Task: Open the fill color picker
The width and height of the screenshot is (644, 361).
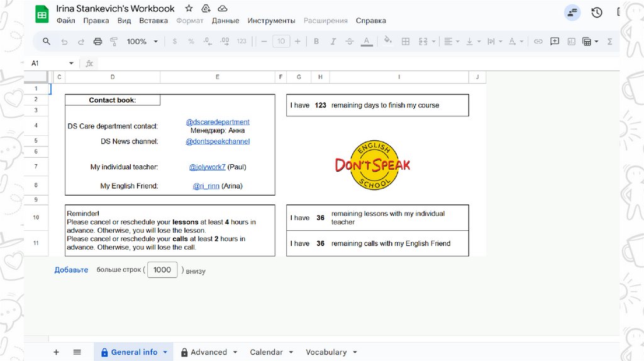Action: click(387, 42)
